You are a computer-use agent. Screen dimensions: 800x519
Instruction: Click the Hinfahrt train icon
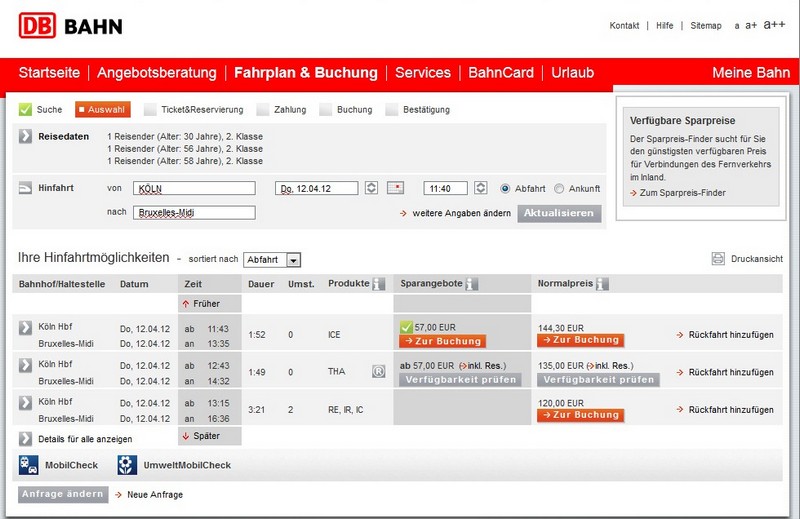25,188
